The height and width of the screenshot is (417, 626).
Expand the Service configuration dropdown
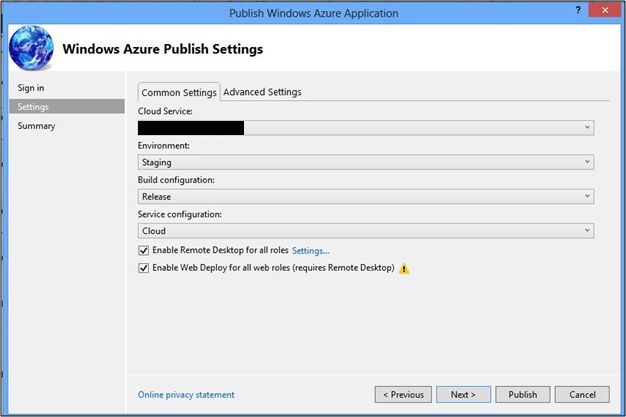[x=587, y=231]
